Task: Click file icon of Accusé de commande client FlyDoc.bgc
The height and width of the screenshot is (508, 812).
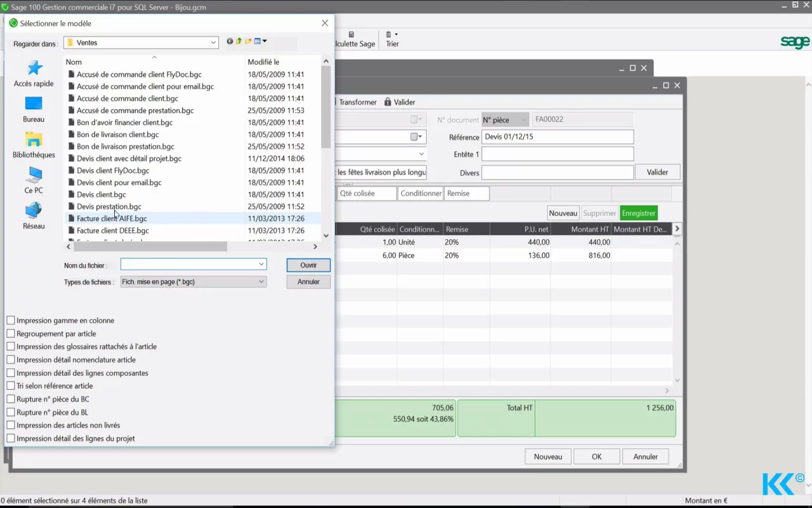Action: point(71,74)
